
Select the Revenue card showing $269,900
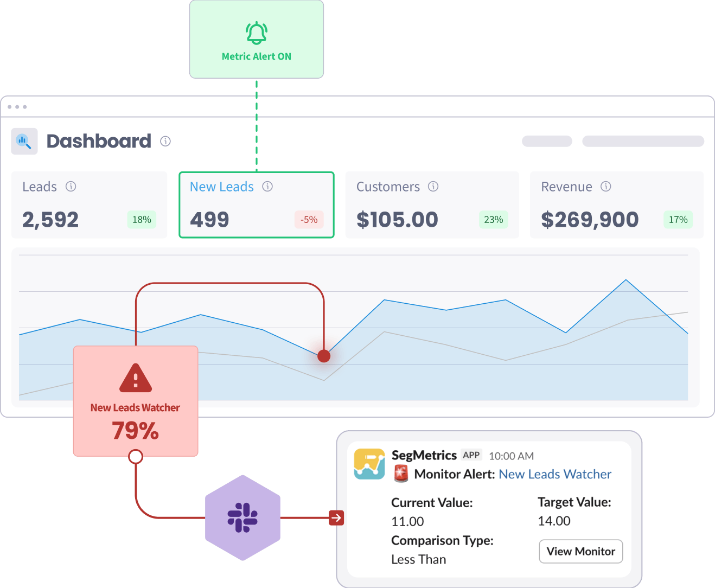(617, 205)
